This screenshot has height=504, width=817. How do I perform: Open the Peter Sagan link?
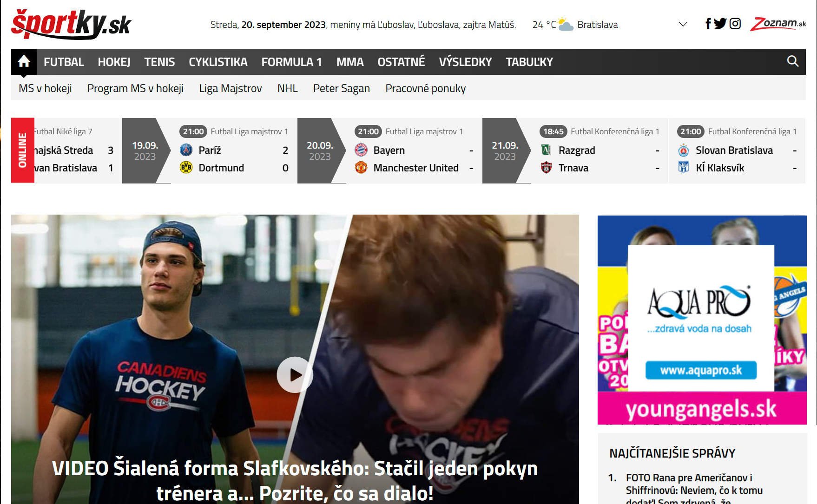pos(341,88)
